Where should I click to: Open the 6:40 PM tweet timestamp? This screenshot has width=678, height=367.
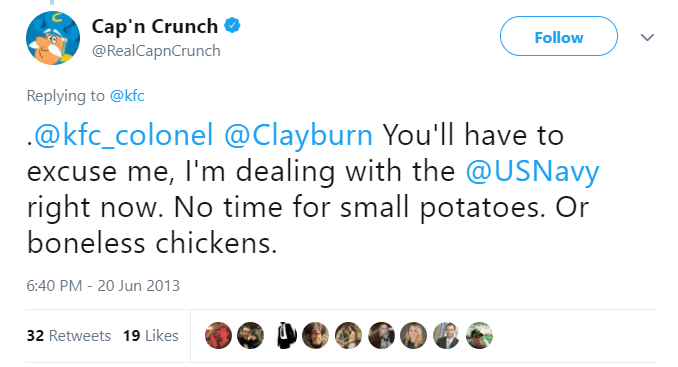point(103,286)
